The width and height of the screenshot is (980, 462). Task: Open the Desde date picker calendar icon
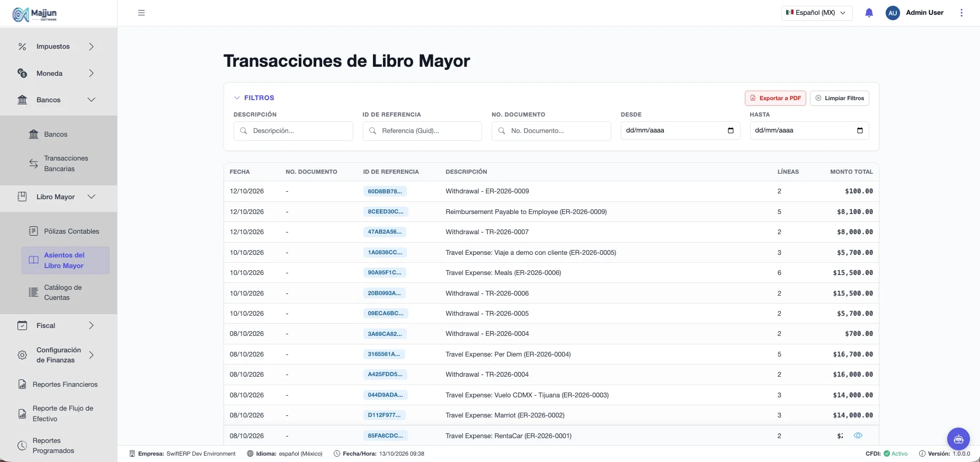(730, 130)
